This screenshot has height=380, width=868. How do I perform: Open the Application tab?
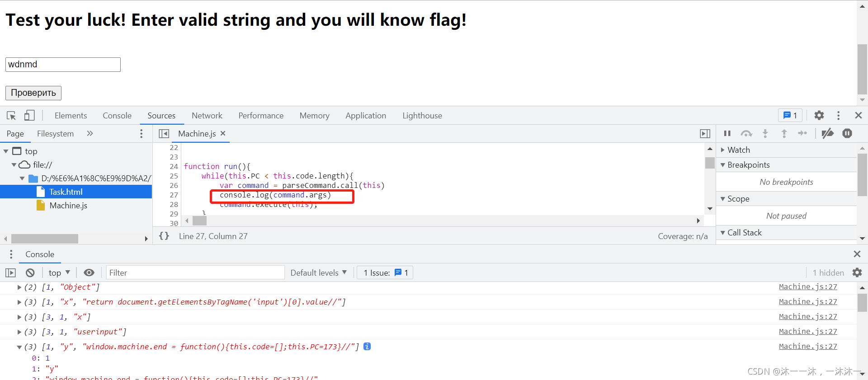[366, 116]
